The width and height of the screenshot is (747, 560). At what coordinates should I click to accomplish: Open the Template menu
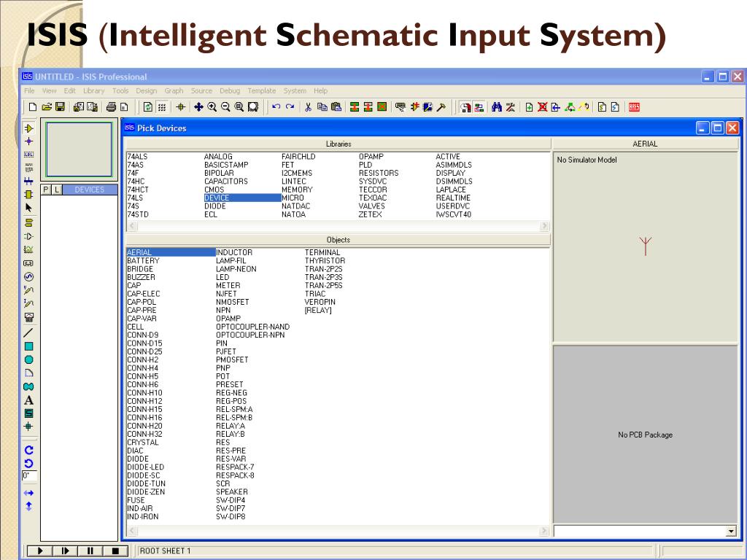(x=262, y=90)
